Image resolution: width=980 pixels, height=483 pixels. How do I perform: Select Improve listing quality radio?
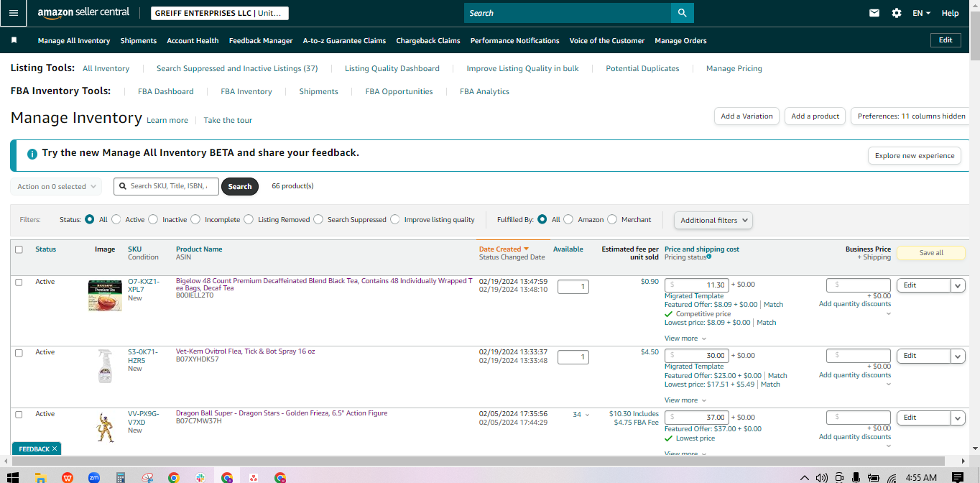tap(395, 219)
